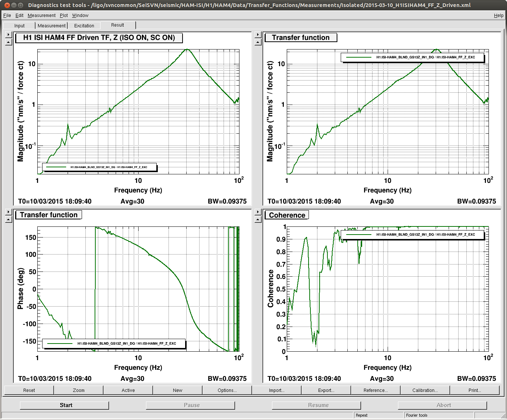Click the 'Coherence' plot title
507x420 pixels.
287,215
